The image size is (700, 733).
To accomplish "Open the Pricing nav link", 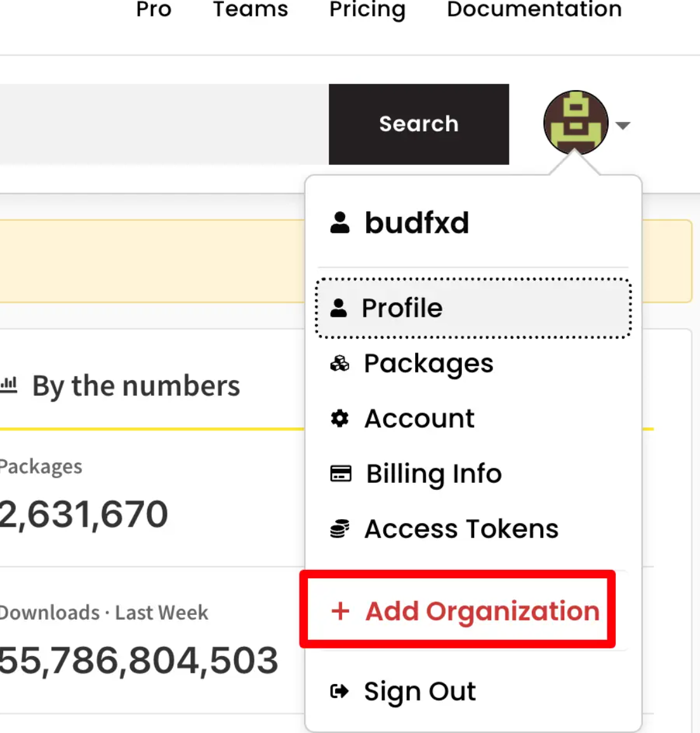I will 367,10.
